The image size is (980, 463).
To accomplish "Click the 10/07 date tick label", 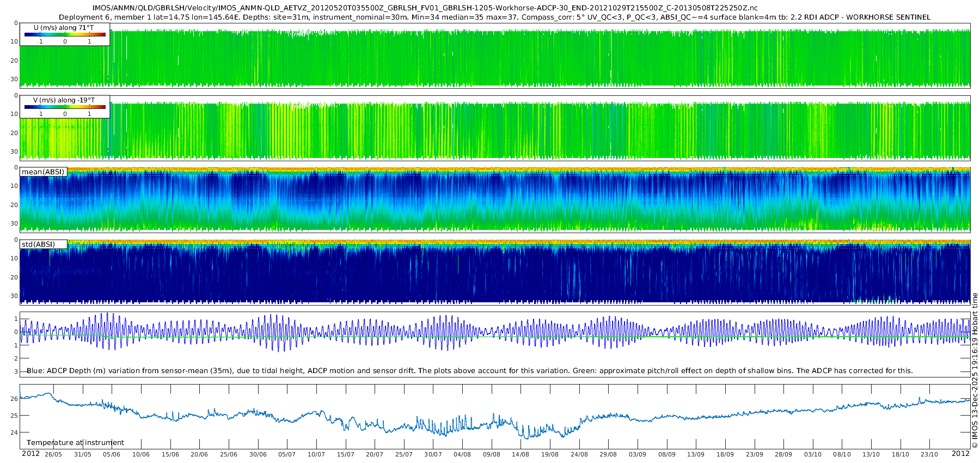I will pos(316,454).
